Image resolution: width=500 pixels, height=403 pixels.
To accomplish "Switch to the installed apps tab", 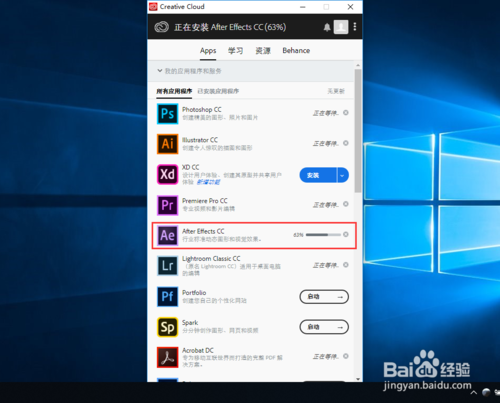I will [218, 91].
